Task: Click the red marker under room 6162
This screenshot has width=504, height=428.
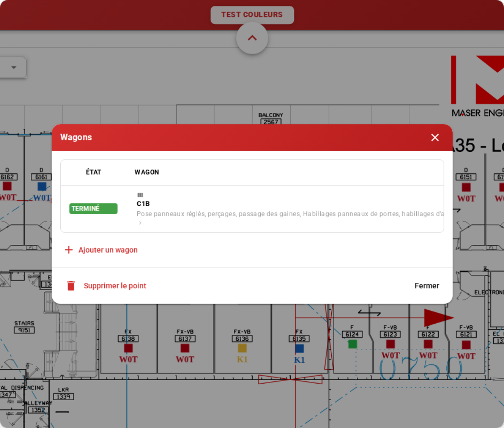Action: click(7, 186)
